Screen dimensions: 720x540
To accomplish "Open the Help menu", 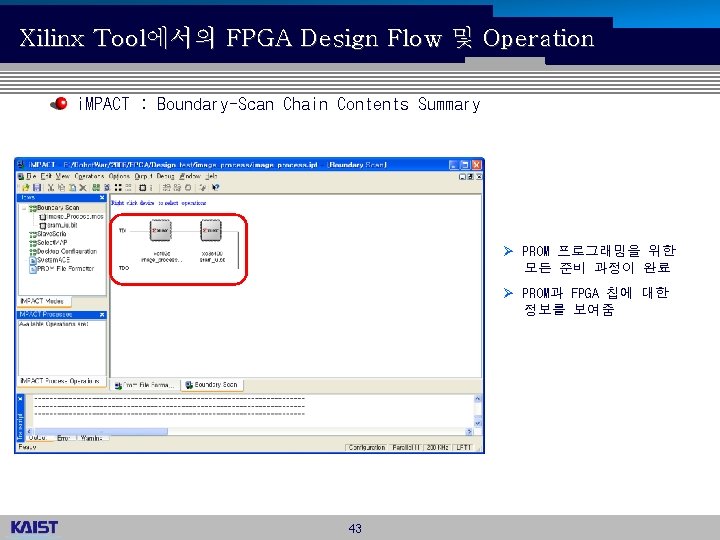I will pyautogui.click(x=211, y=176).
